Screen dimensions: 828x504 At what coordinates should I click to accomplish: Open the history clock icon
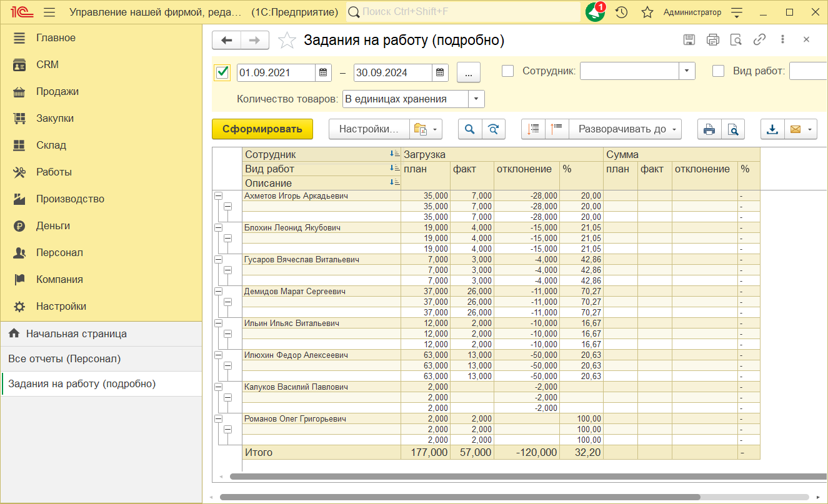pos(621,12)
